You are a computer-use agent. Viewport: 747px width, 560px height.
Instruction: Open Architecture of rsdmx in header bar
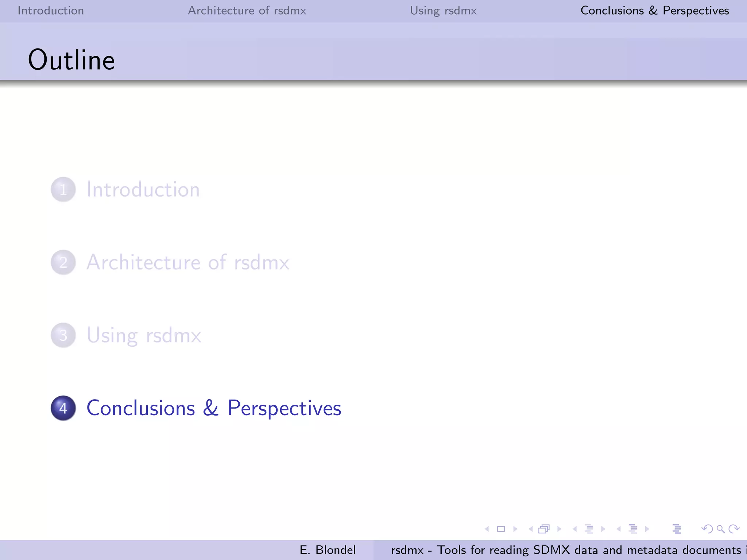247,11
